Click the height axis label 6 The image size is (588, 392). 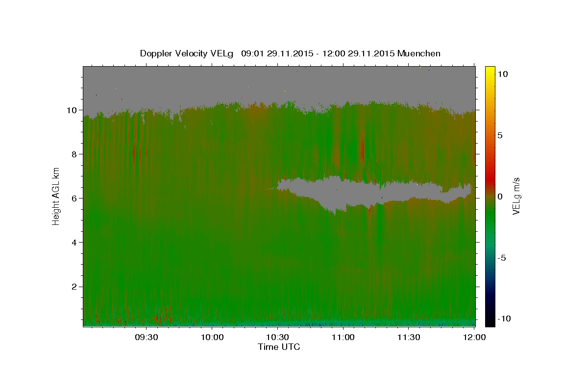tap(75, 198)
